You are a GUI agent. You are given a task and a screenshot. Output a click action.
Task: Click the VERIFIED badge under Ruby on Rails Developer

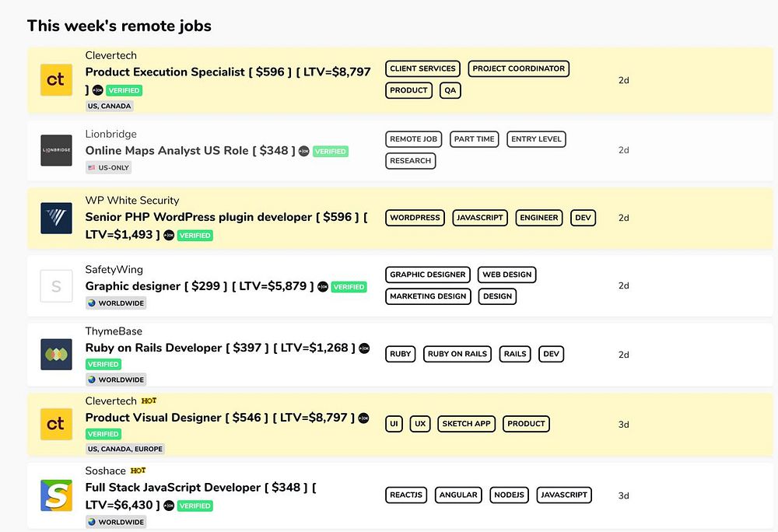click(103, 364)
